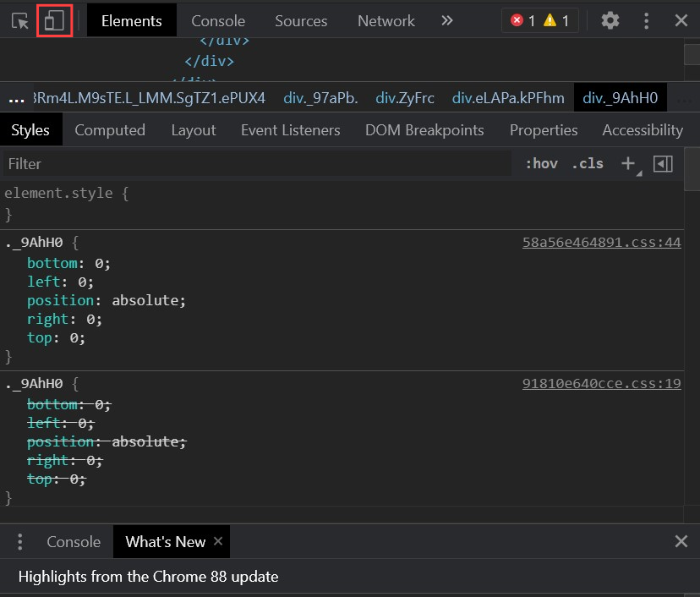Click the red error count badge
700x597 pixels.
pos(522,20)
